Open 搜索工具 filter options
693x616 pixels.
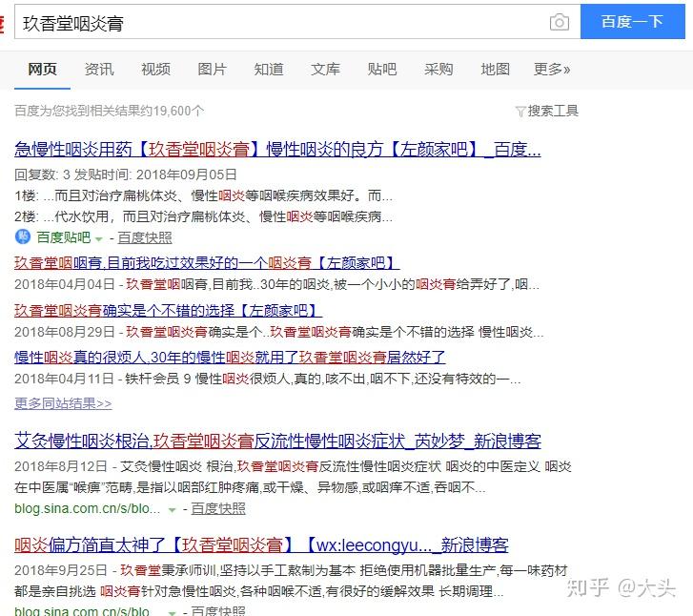point(553,111)
